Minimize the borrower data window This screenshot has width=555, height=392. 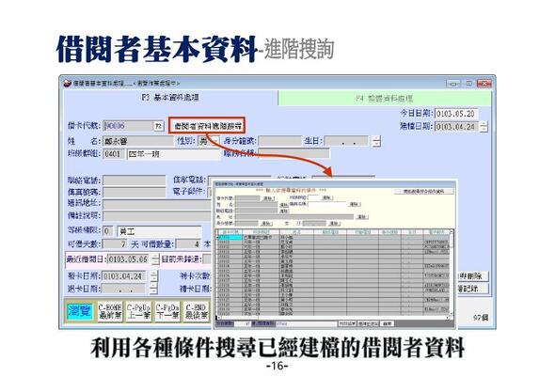pyautogui.click(x=453, y=84)
